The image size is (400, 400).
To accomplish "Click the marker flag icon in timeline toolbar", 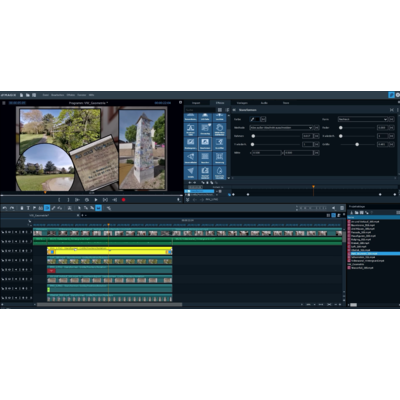I will [x=34, y=208].
